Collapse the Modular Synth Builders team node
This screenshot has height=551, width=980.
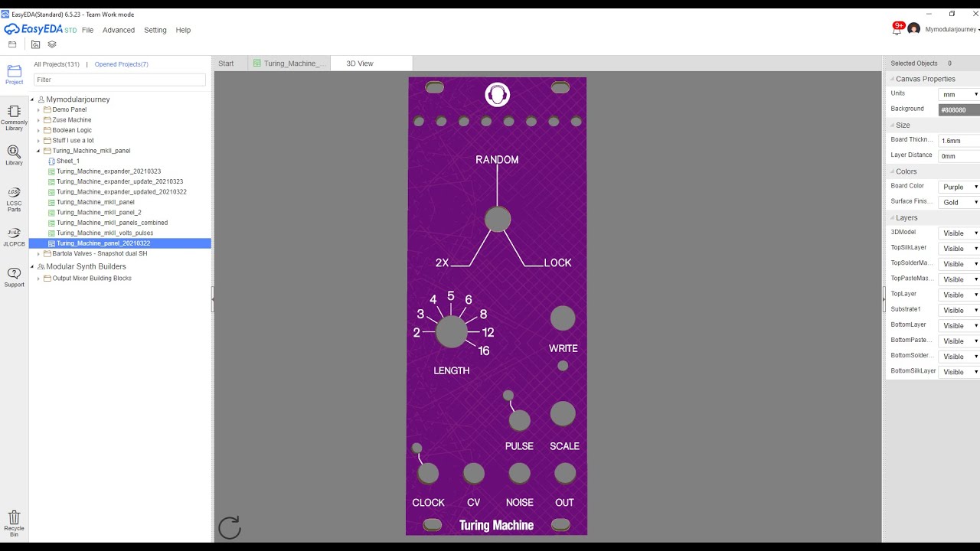tap(32, 266)
